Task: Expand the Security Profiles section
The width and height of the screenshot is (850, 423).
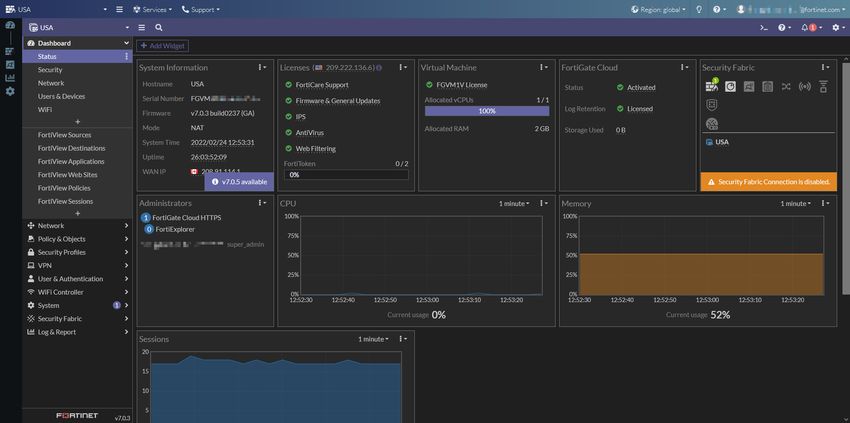Action: [x=77, y=252]
